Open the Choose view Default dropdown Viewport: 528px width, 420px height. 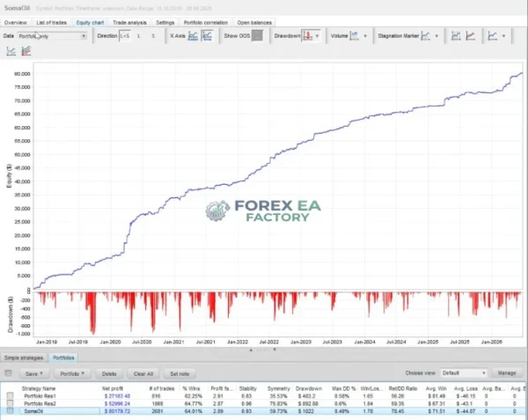point(464,373)
